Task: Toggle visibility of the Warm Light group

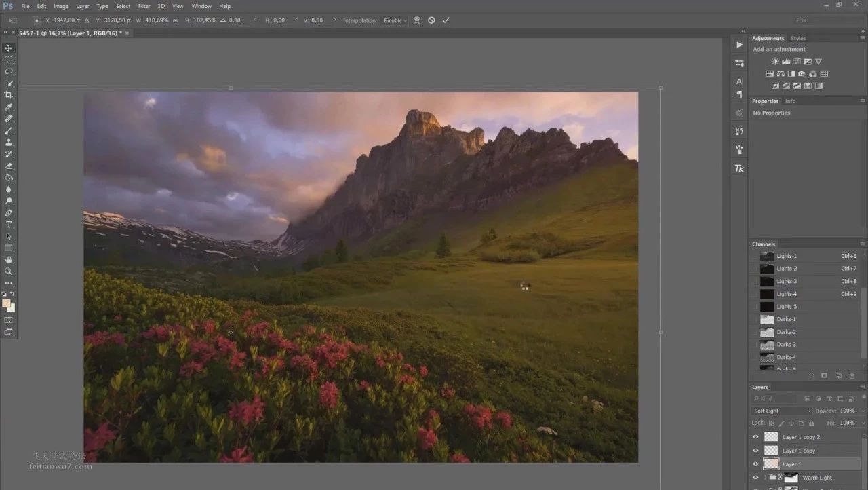Action: pyautogui.click(x=755, y=478)
